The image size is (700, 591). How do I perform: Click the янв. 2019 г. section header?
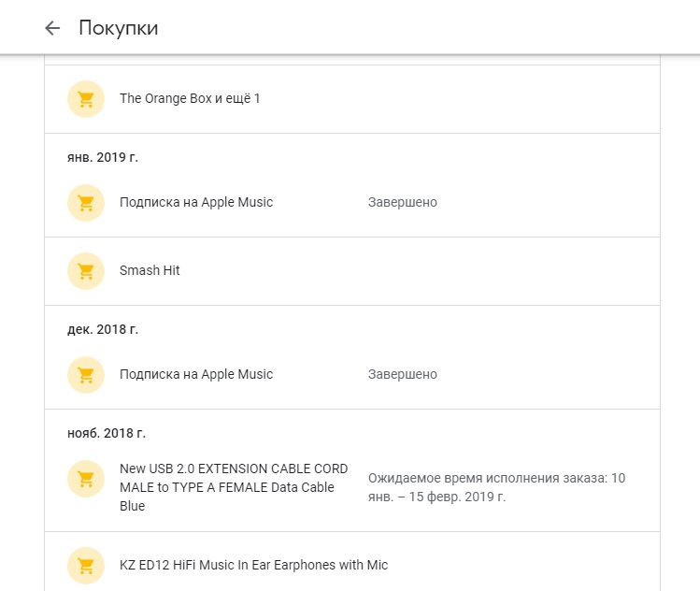coord(103,157)
